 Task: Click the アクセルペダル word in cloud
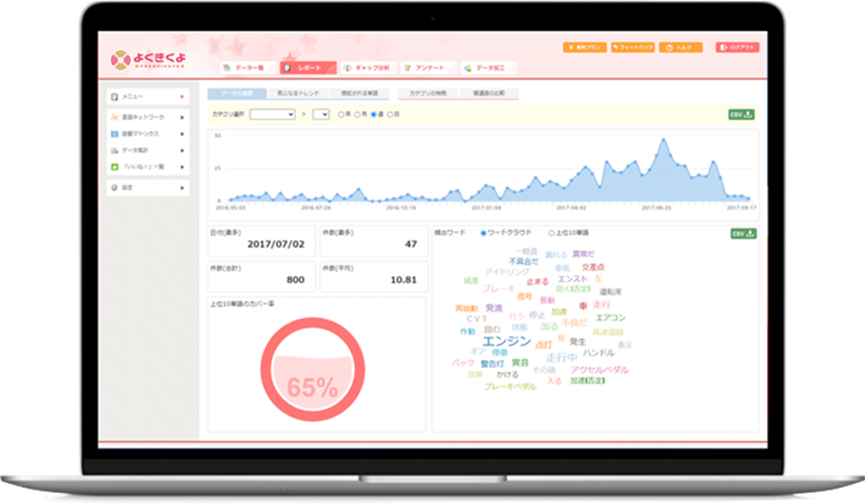coord(600,370)
